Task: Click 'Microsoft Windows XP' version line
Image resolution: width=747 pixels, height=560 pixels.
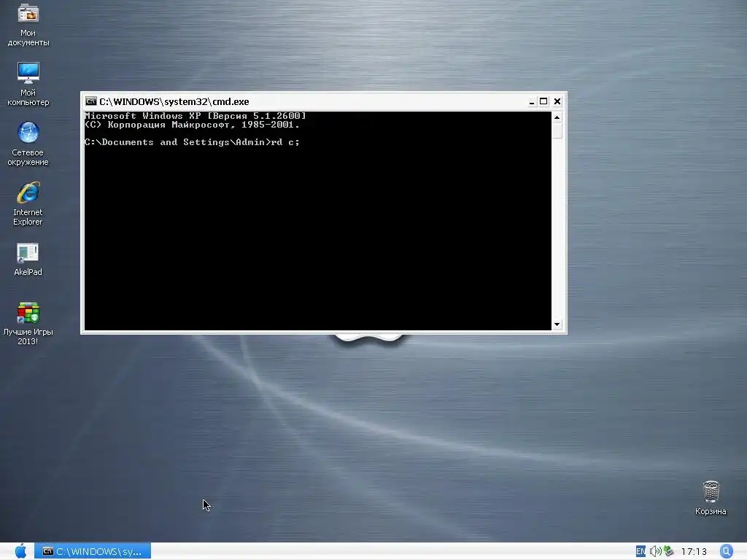Action: point(196,116)
